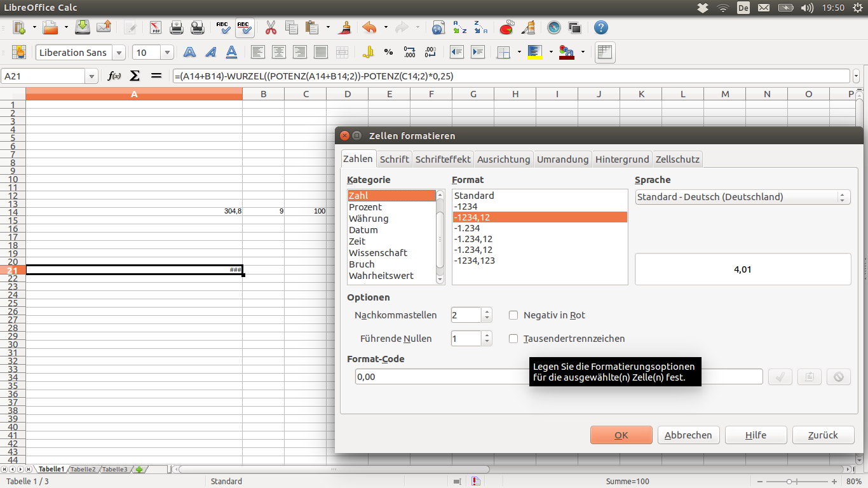Sort descending Z to A
The image size is (868, 488).
tap(480, 28)
